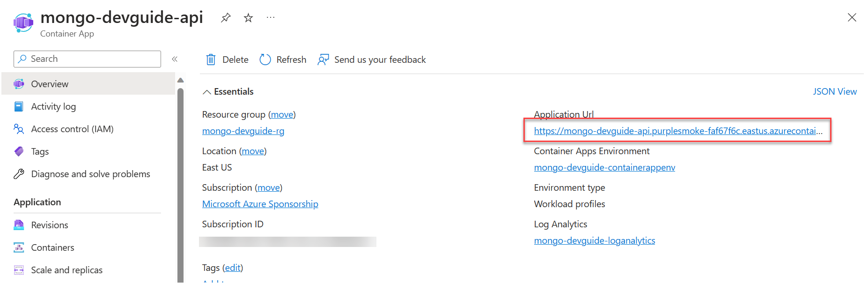This screenshot has width=868, height=284.
Task: Pin the mongo-devguide-api resource
Action: coord(226,18)
